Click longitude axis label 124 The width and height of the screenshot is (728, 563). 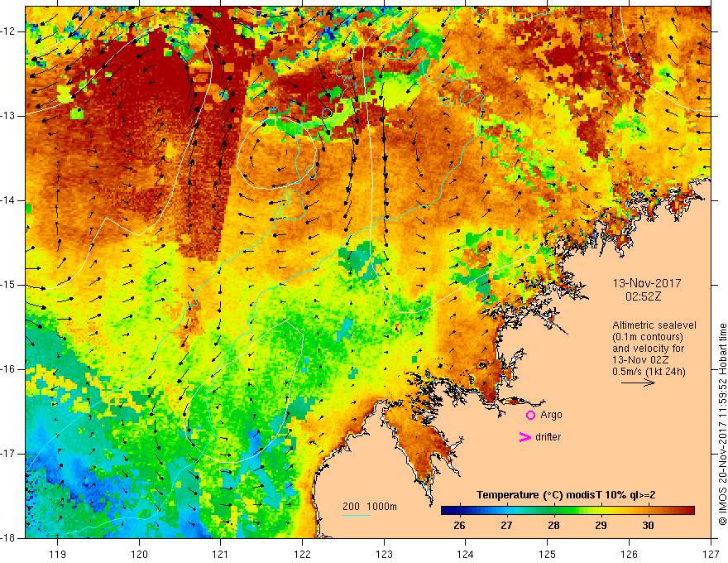[466, 554]
